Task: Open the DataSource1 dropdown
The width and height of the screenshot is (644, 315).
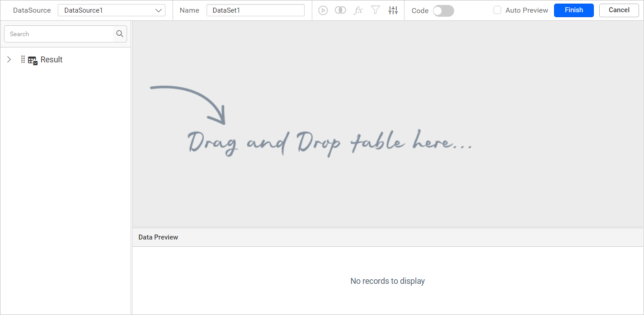Action: coord(112,10)
